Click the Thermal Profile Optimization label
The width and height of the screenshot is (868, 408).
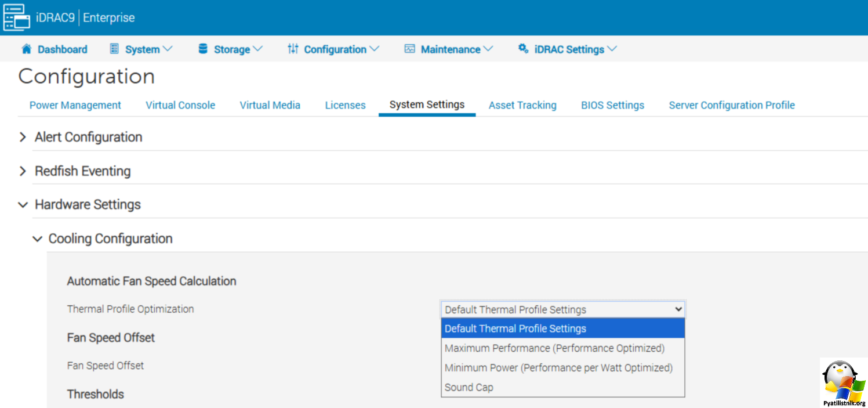(x=130, y=309)
